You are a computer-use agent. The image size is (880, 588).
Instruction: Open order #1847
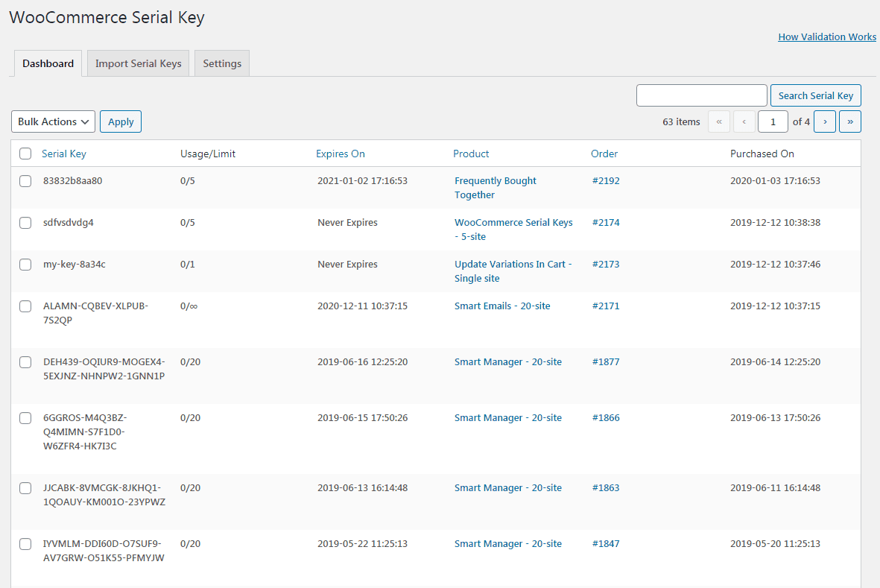pyautogui.click(x=606, y=544)
